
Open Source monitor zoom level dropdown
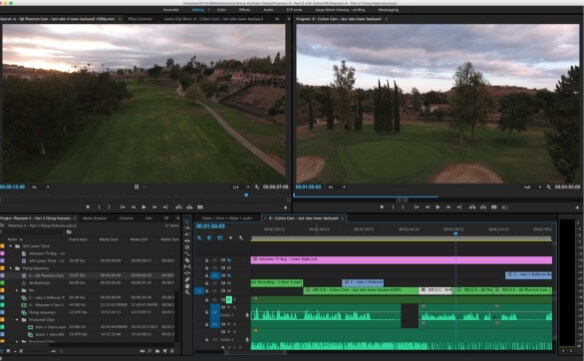pyautogui.click(x=41, y=187)
